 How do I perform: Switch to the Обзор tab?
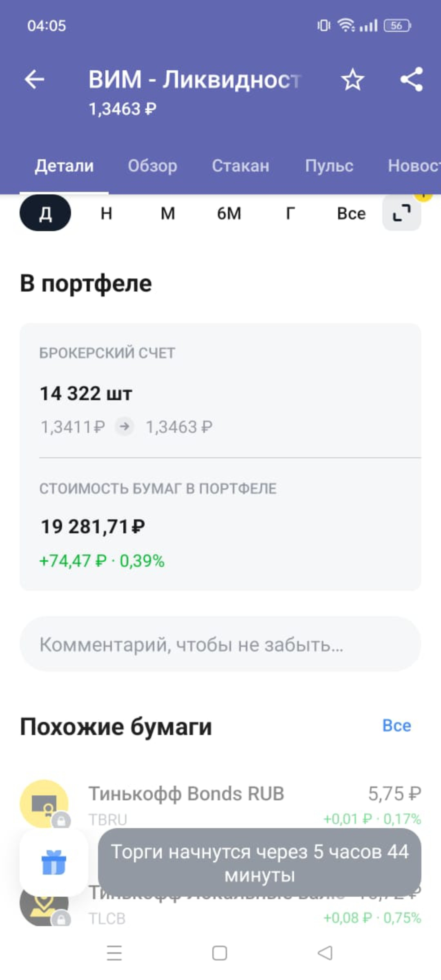[152, 166]
